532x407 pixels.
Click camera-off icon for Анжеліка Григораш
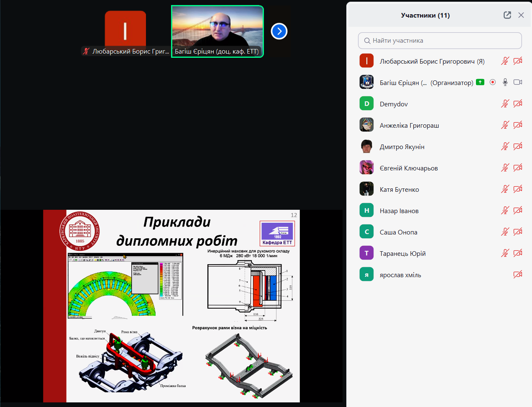pyautogui.click(x=518, y=125)
